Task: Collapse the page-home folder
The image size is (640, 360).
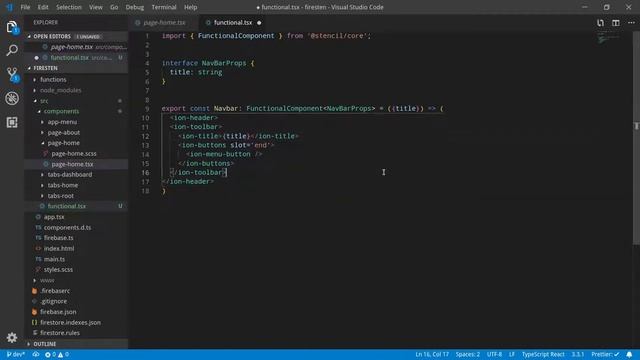Action: pos(64,143)
